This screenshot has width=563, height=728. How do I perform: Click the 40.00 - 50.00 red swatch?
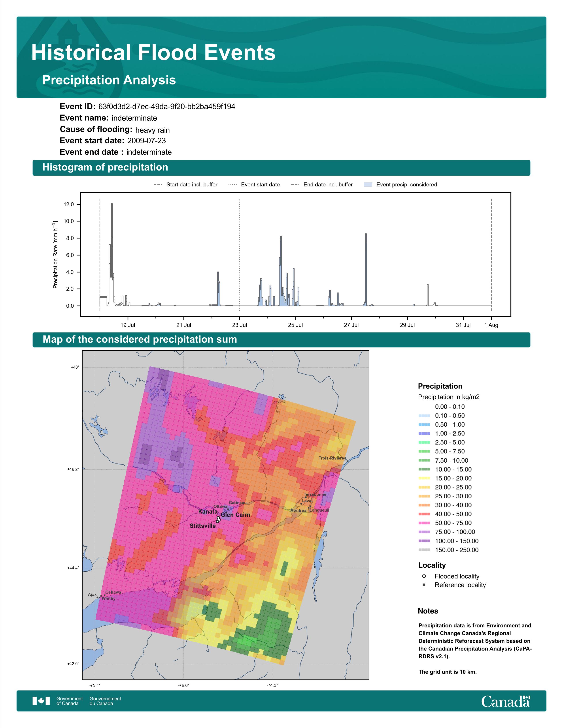click(424, 514)
